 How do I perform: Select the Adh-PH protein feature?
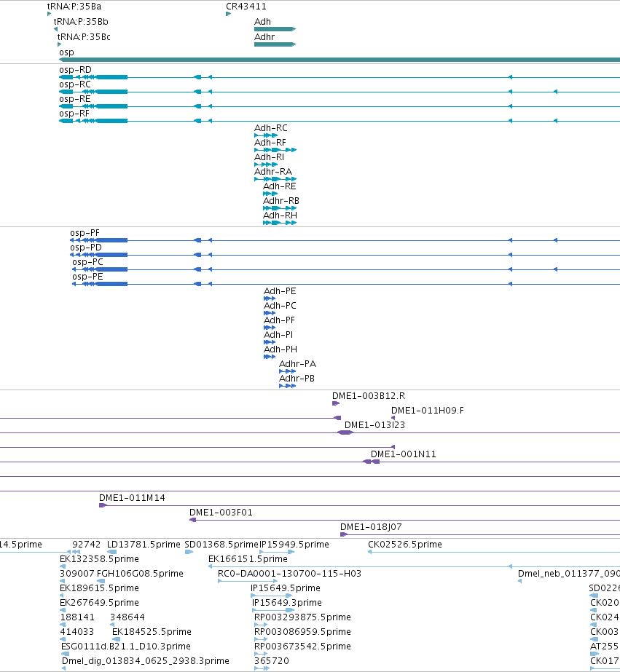pos(270,357)
